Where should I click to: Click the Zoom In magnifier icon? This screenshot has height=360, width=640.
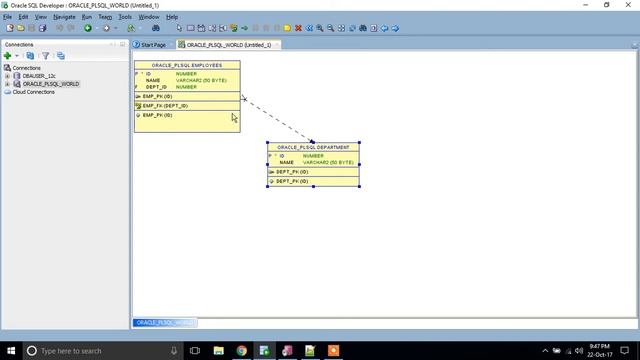[320, 28]
